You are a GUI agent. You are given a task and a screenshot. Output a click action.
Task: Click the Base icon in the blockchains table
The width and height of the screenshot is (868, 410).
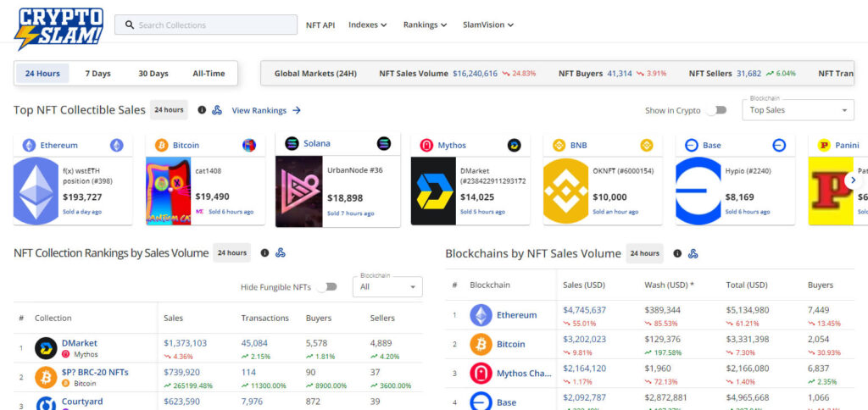coord(481,402)
